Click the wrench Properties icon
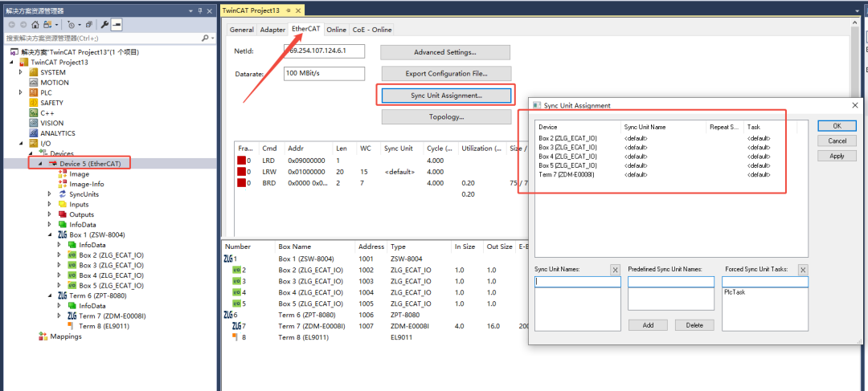 pyautogui.click(x=104, y=24)
